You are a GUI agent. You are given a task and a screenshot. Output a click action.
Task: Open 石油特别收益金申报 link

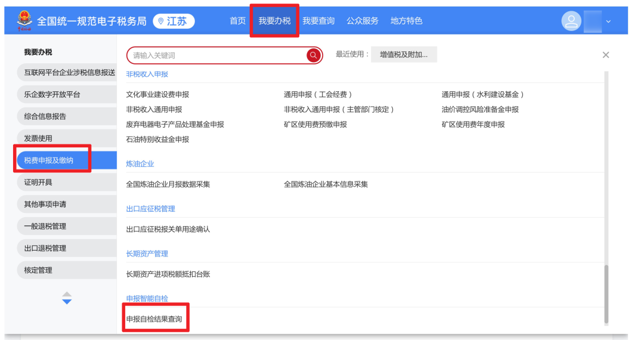pyautogui.click(x=157, y=140)
